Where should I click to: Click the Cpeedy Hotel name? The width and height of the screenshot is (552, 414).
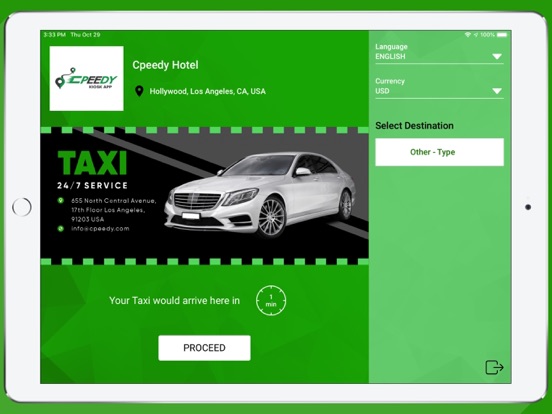(x=165, y=65)
